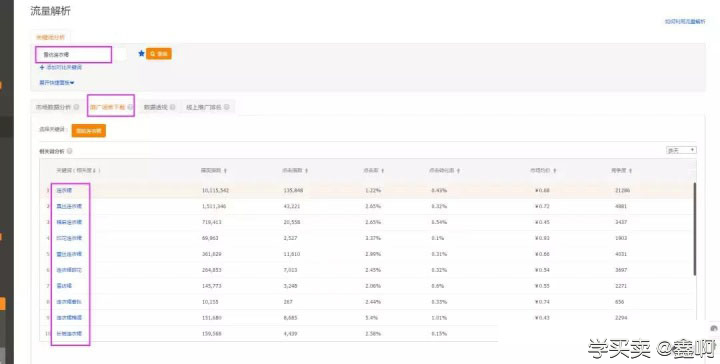
Task: Open help icon beside 推广词表下载 tab
Action: [x=130, y=107]
